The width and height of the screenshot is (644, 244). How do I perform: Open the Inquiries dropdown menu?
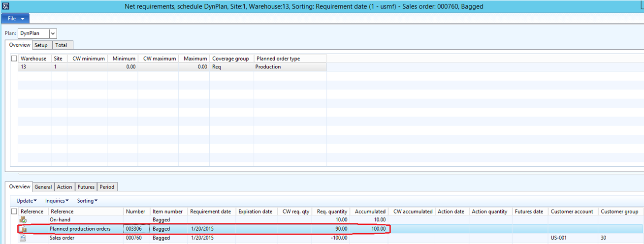click(x=57, y=201)
